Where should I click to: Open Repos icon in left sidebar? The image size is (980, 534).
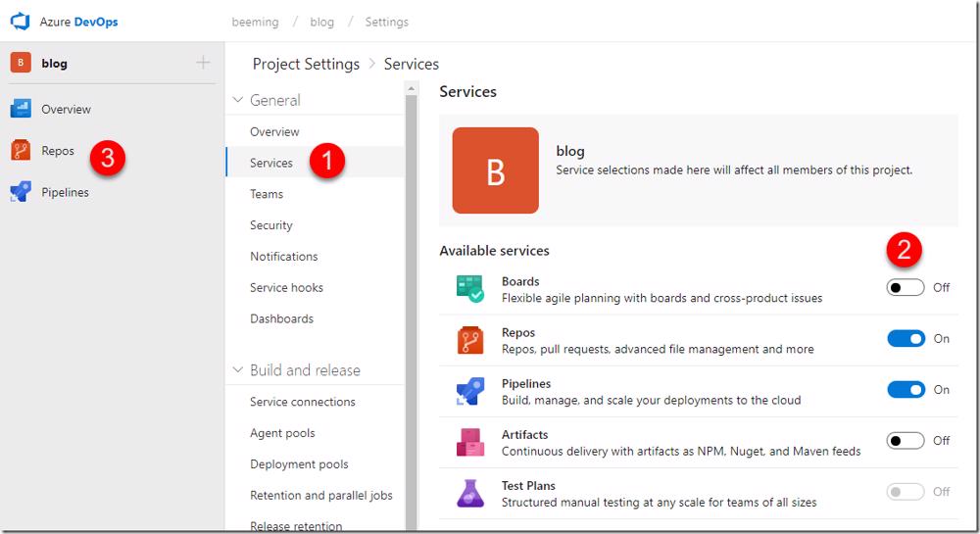(21, 151)
